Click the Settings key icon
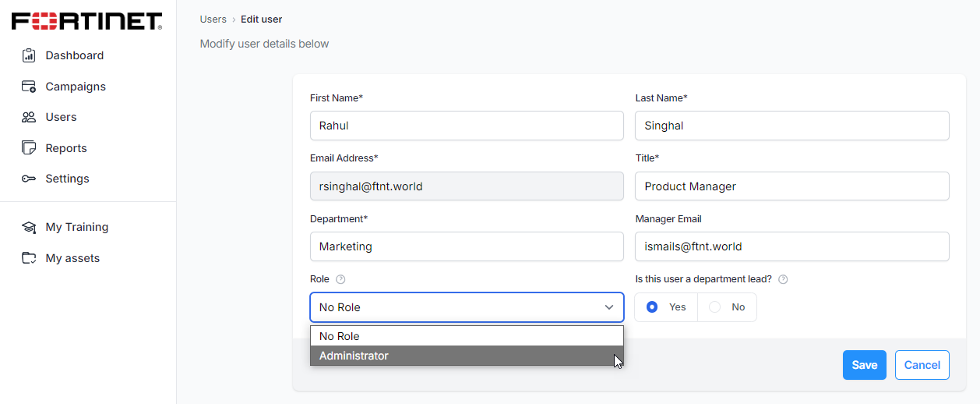This screenshot has width=980, height=404. (29, 179)
